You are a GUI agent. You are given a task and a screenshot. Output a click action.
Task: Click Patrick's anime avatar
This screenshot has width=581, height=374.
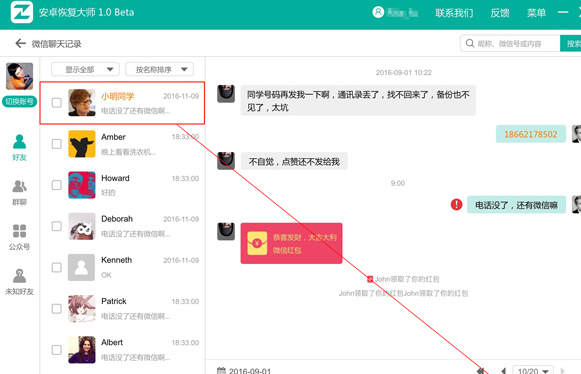click(x=82, y=308)
